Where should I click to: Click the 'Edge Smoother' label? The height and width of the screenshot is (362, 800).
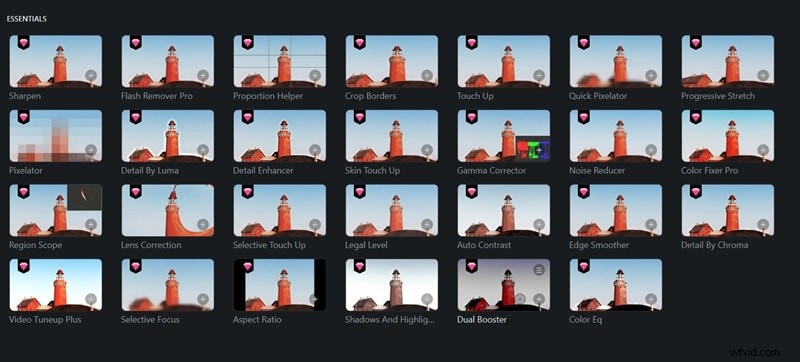(x=599, y=245)
